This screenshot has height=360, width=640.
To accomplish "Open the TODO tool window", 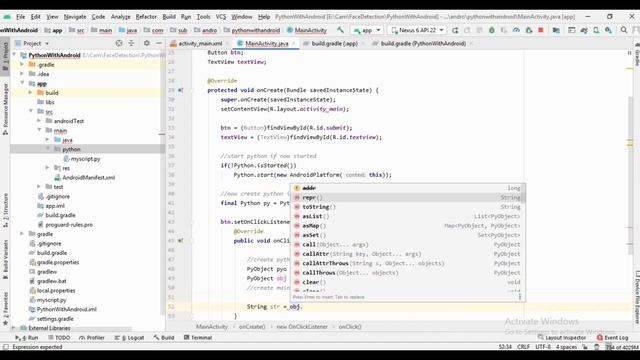I will 60,338.
